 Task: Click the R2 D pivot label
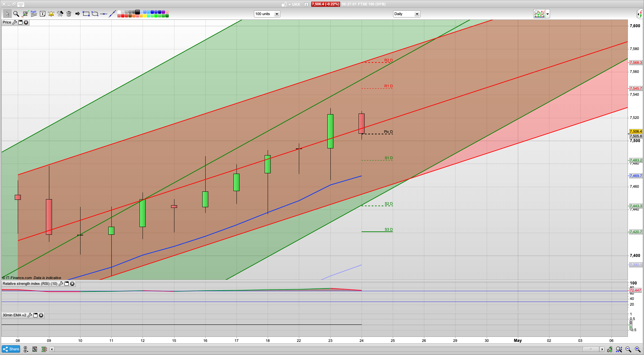pyautogui.click(x=388, y=60)
